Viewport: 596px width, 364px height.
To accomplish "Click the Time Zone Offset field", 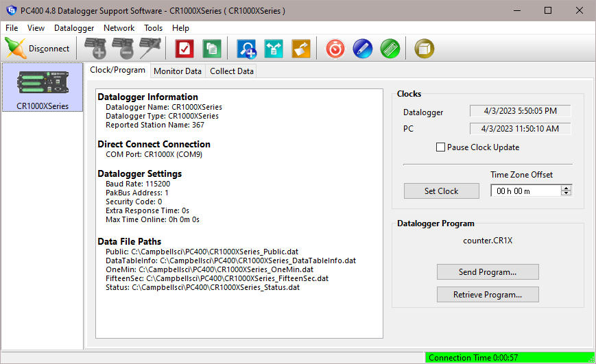I will tap(525, 191).
